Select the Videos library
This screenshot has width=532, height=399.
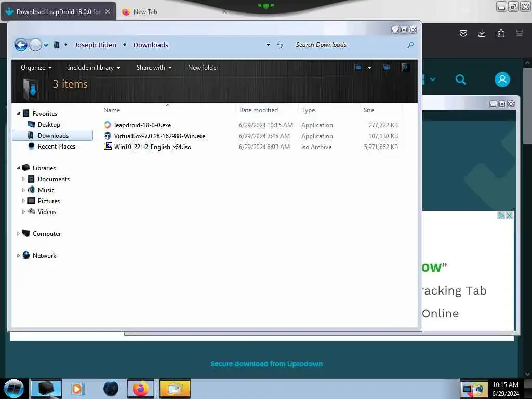point(47,212)
